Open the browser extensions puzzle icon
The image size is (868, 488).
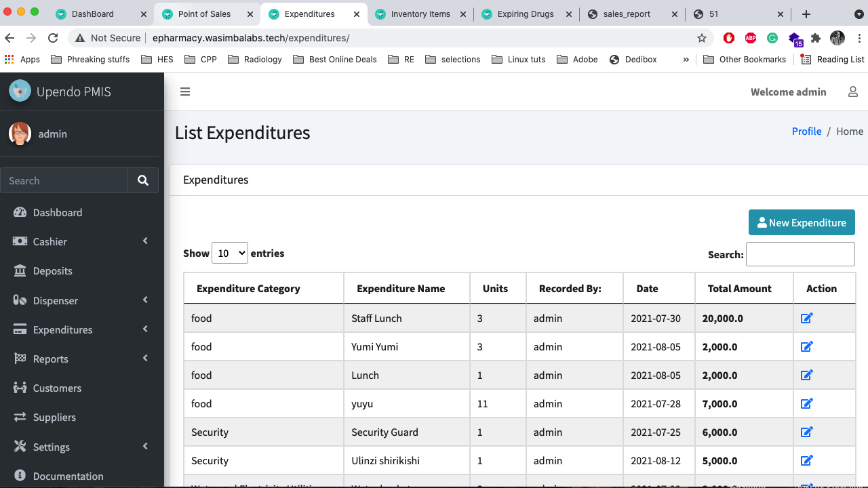pos(816,38)
